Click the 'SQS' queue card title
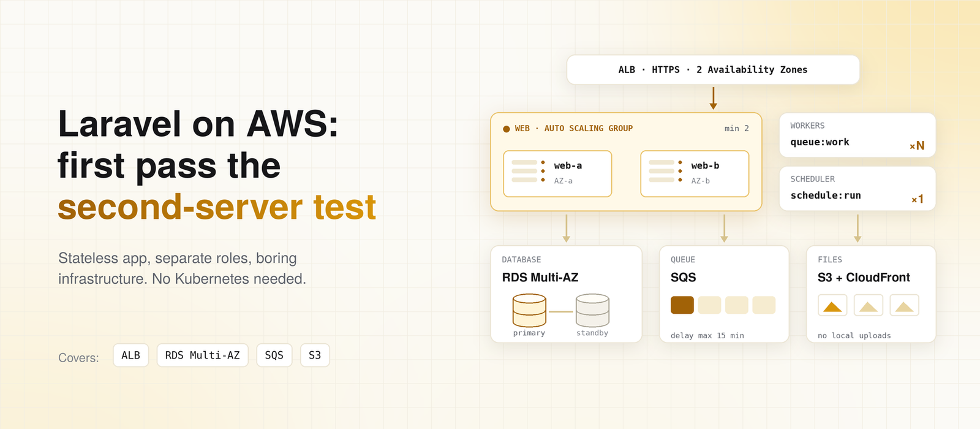This screenshot has height=429, width=980. [x=684, y=278]
